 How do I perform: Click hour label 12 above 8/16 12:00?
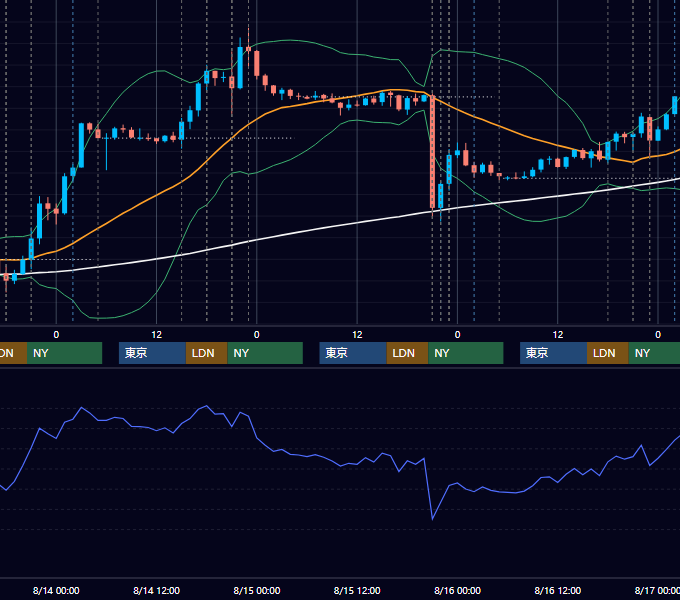[558, 335]
